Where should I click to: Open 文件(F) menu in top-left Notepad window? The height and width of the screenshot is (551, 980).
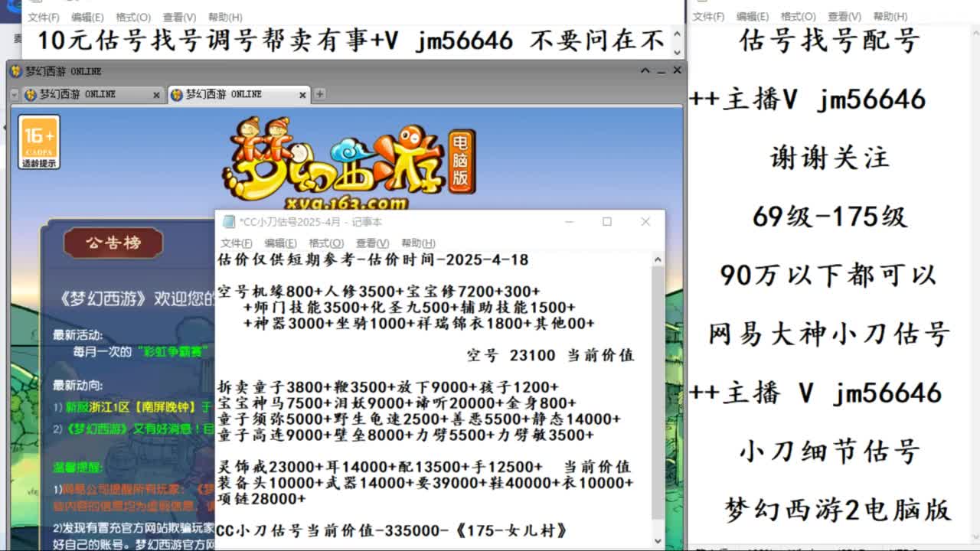click(x=43, y=17)
